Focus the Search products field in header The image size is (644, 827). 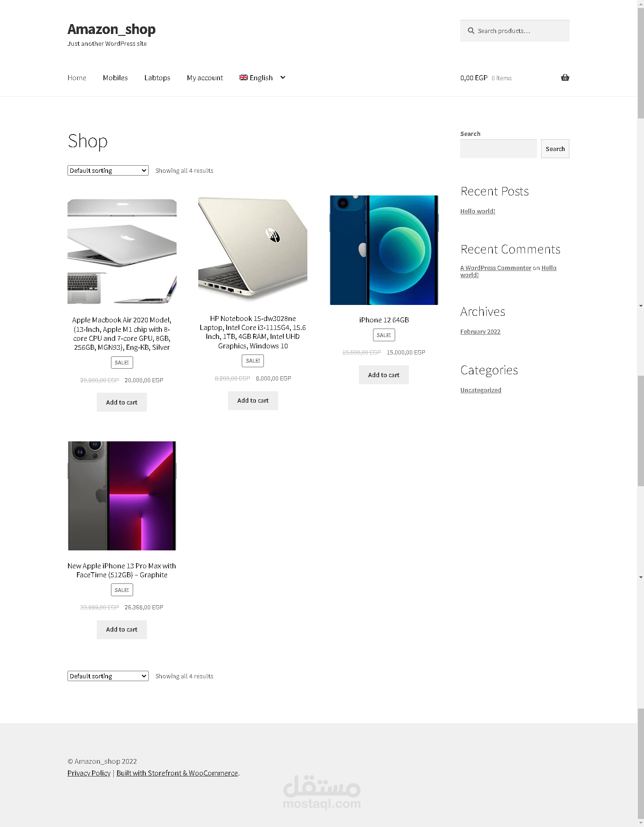tap(515, 31)
